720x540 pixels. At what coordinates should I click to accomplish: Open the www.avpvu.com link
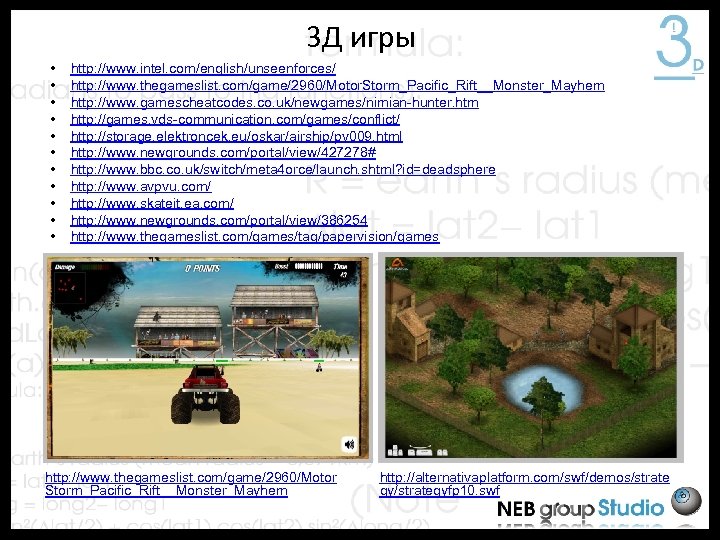141,186
